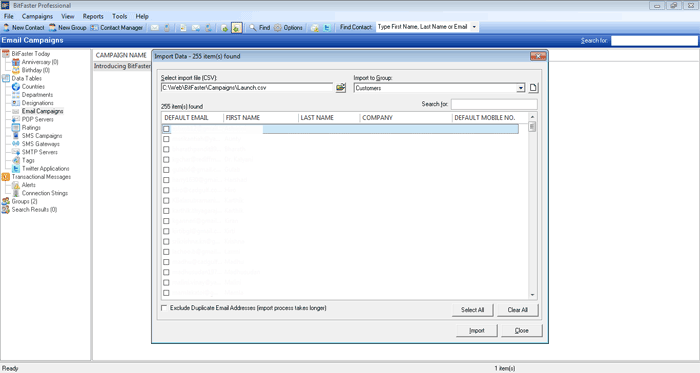This screenshot has height=373, width=700.
Task: Focus the dialog's Search for field
Action: pos(494,104)
